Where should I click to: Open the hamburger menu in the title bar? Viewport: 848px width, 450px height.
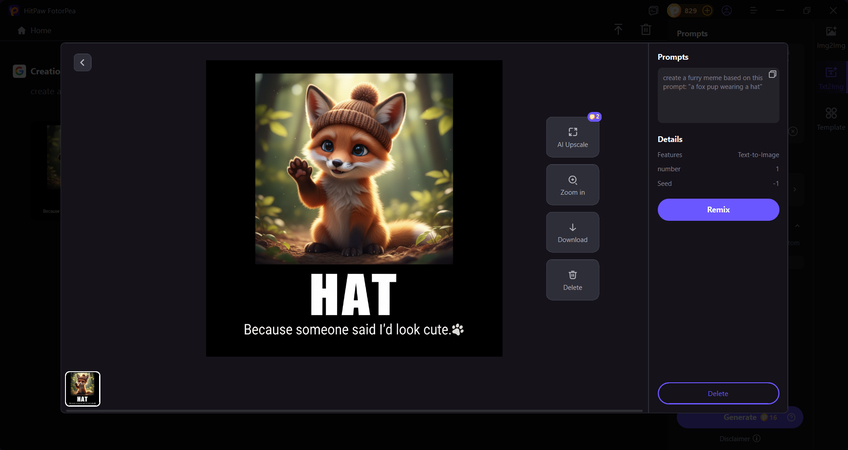pos(753,10)
